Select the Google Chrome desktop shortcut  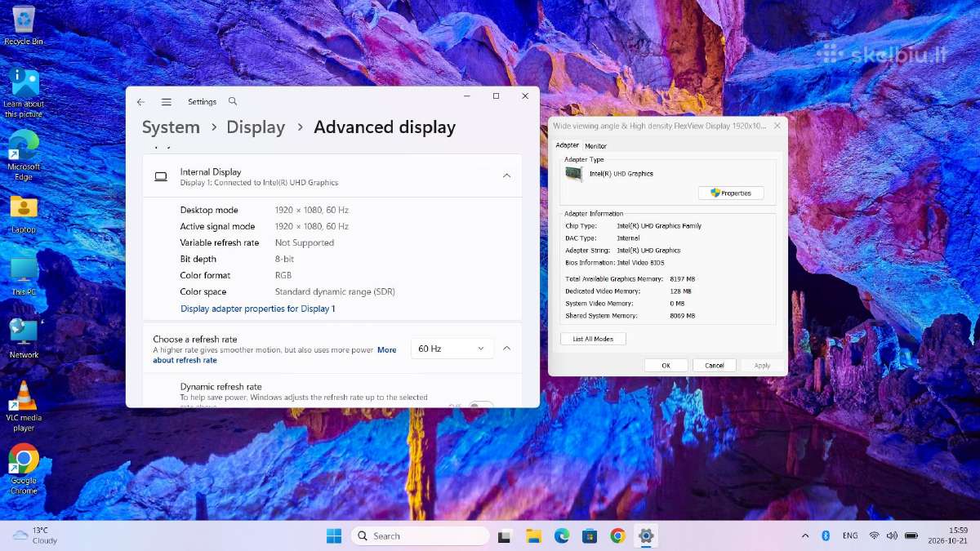pos(24,469)
